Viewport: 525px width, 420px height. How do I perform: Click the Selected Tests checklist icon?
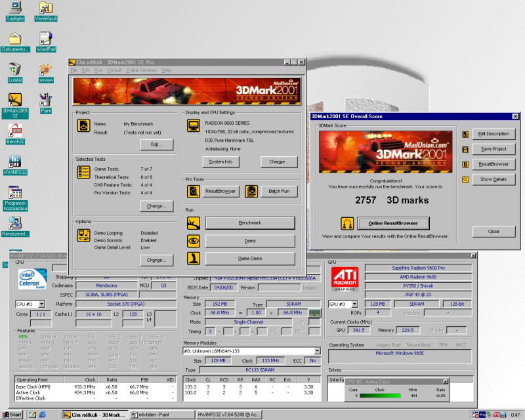(x=83, y=172)
